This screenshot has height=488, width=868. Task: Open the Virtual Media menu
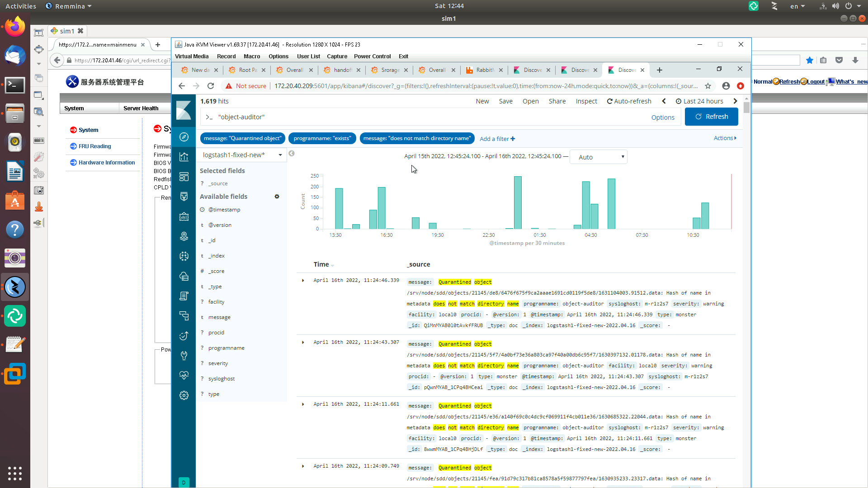coord(192,56)
